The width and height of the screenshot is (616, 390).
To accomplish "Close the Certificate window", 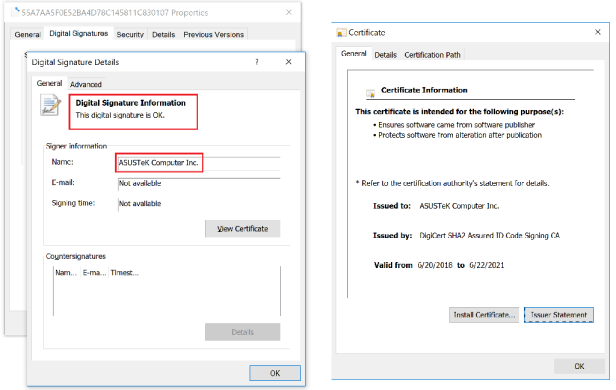I will point(598,32).
